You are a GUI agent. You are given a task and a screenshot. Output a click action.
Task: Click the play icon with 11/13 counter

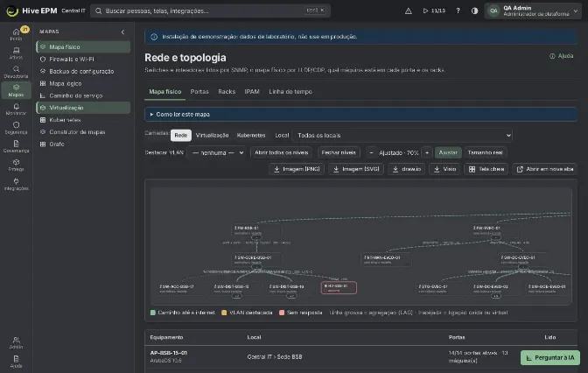coord(434,11)
